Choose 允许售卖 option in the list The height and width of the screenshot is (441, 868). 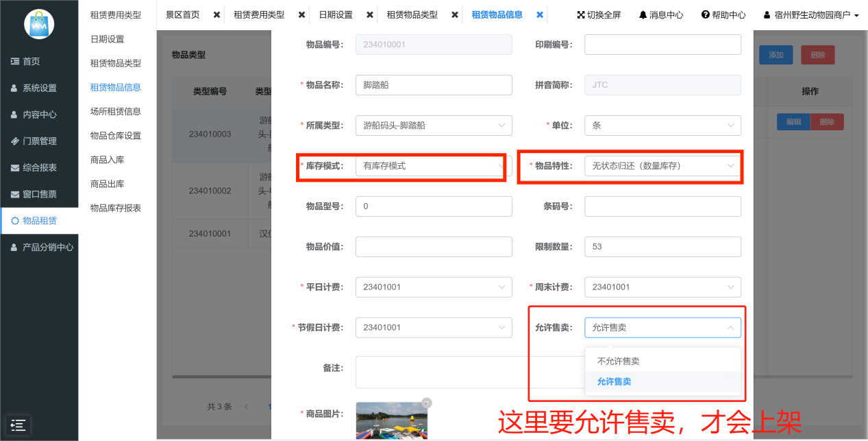coord(662,381)
